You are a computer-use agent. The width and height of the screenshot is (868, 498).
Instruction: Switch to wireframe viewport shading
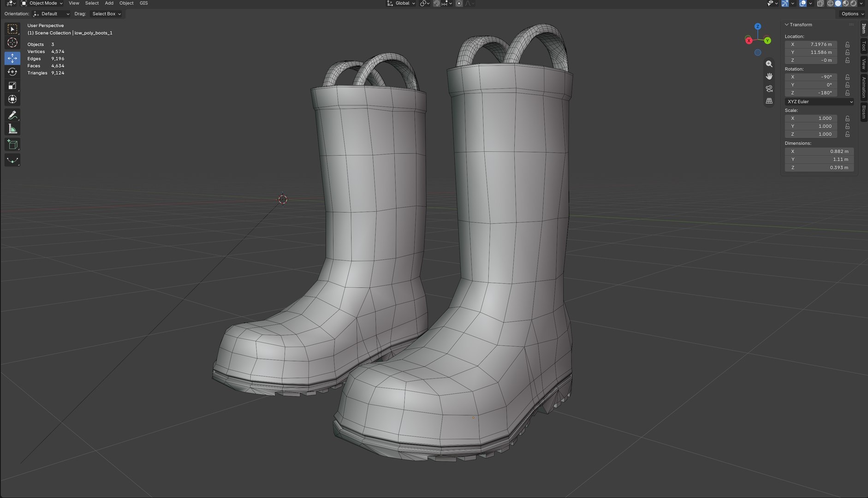coord(831,3)
